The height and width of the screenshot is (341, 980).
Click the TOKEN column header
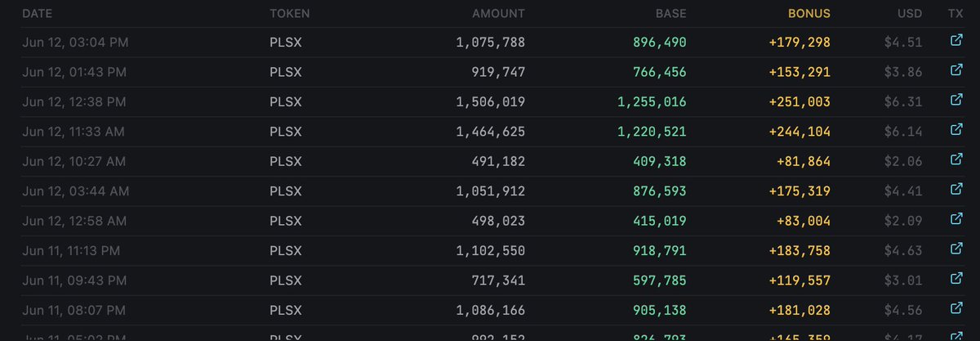tap(290, 14)
